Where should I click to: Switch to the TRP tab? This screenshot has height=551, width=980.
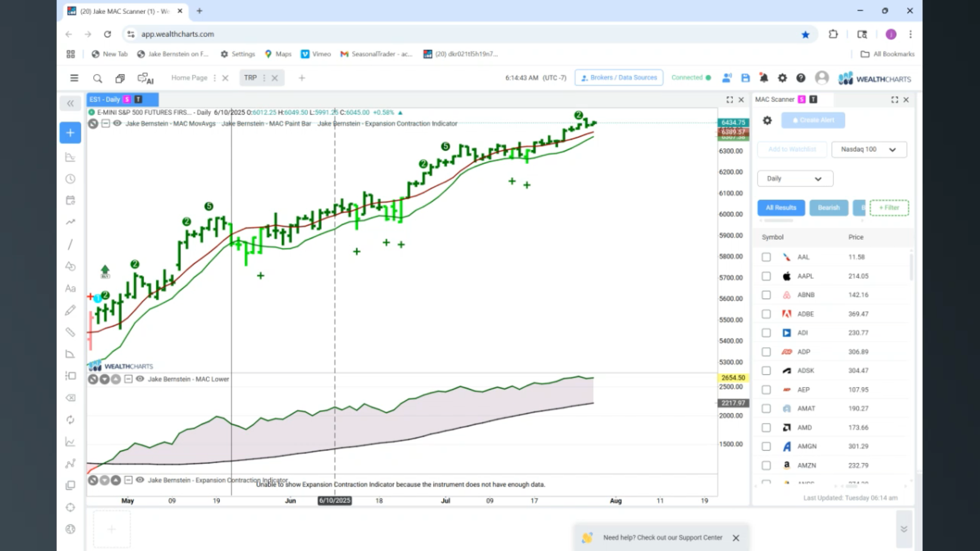(x=250, y=78)
